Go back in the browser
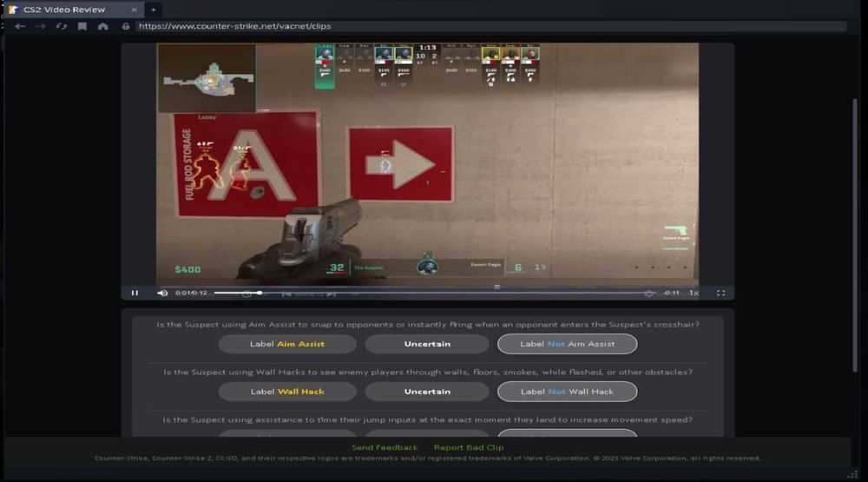Viewport: 868px width, 482px height. (x=20, y=26)
